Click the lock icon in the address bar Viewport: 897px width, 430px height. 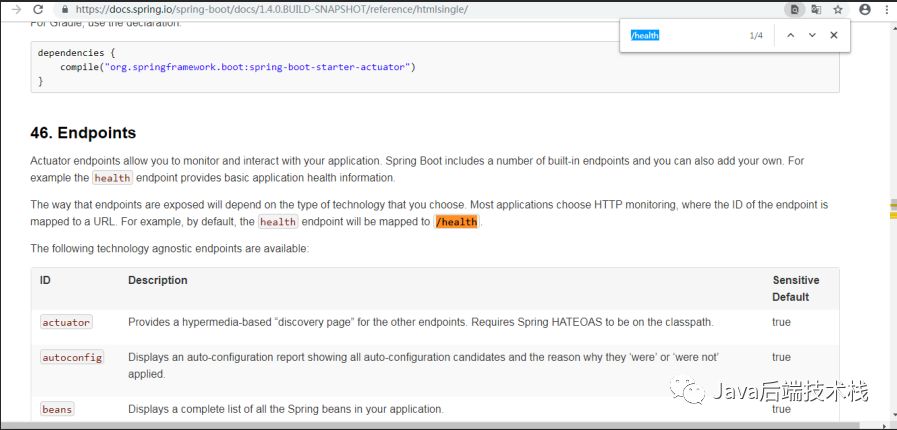click(65, 10)
